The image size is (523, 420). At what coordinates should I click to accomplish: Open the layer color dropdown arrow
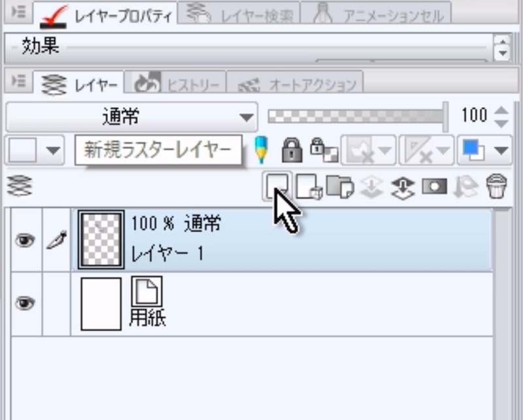[x=501, y=151]
